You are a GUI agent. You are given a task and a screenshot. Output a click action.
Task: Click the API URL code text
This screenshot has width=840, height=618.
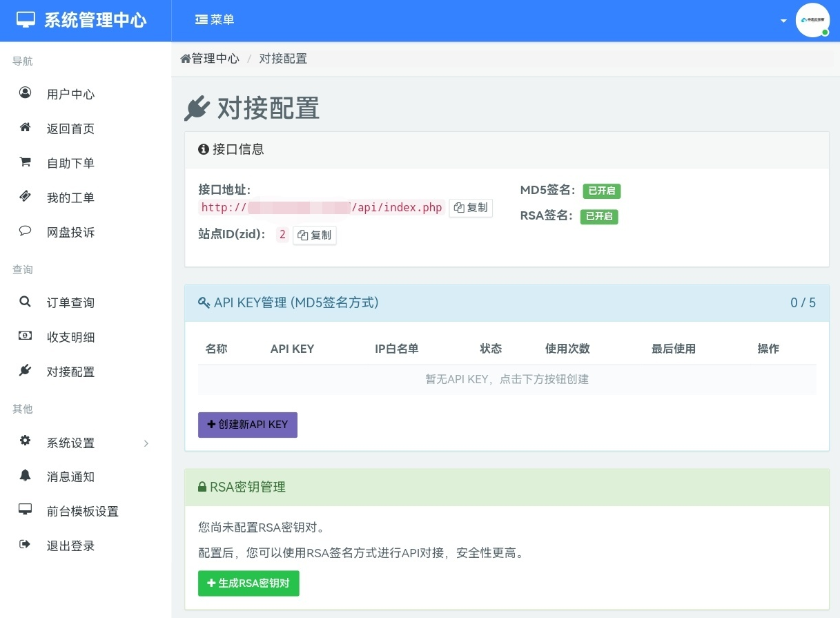click(322, 208)
